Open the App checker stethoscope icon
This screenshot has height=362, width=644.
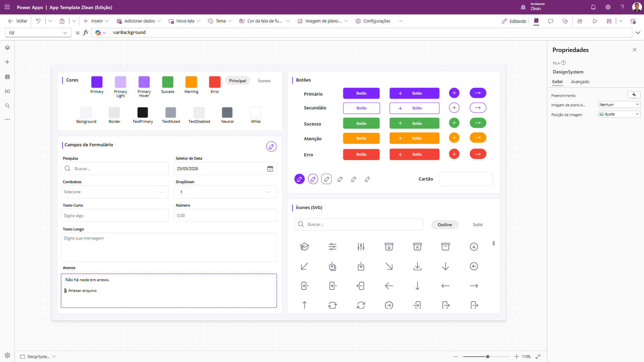coord(565,21)
